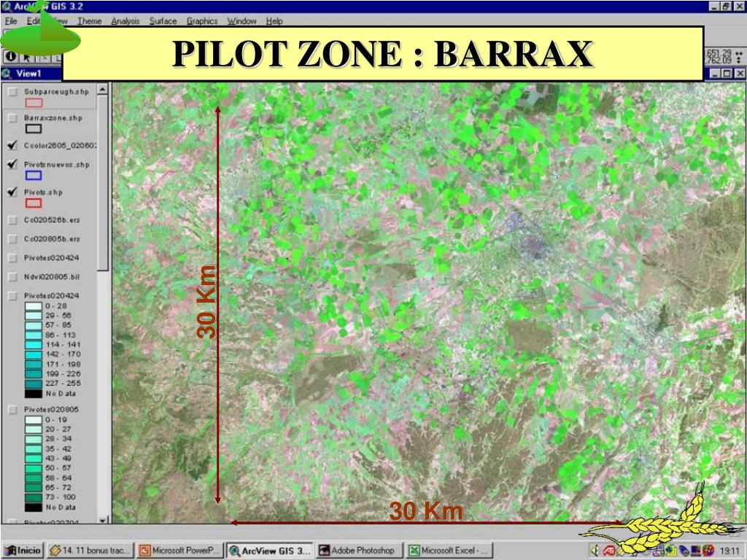The width and height of the screenshot is (747, 560).
Task: Click the color swatch for class 199 - 226
Action: [x=34, y=374]
